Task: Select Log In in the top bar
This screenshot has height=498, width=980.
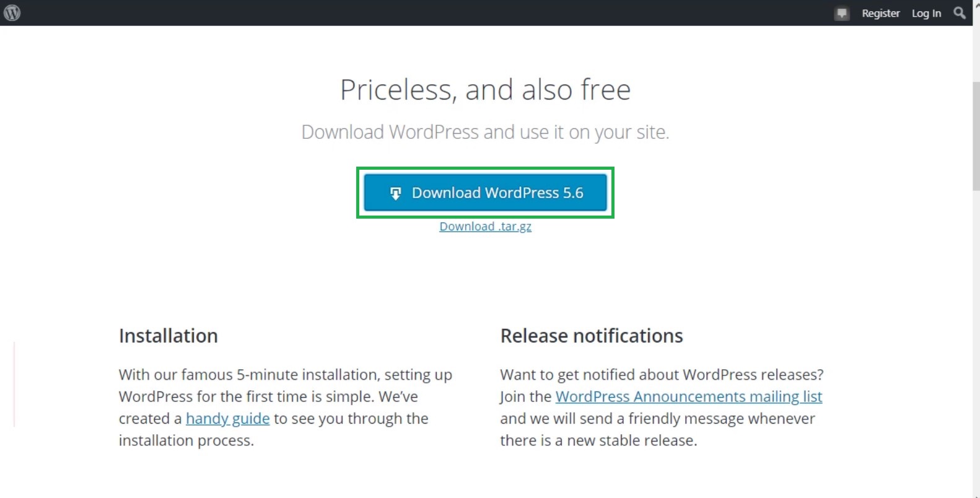Action: [x=926, y=13]
